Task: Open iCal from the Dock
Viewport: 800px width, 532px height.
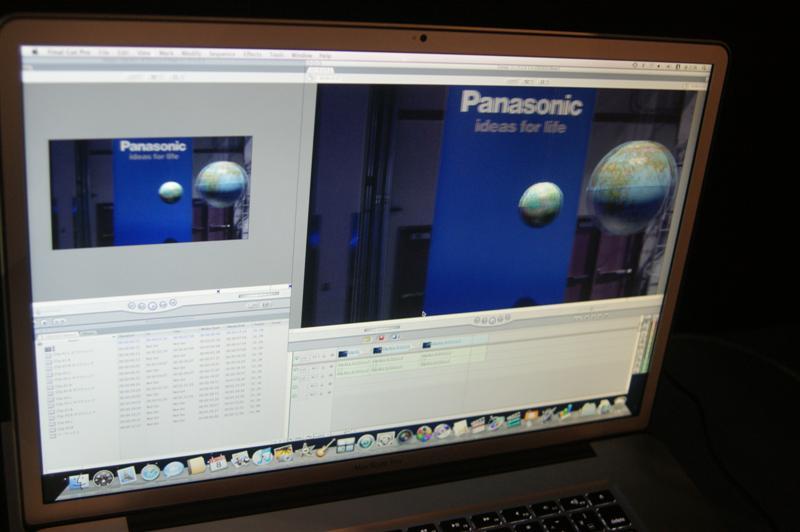Action: [x=218, y=463]
